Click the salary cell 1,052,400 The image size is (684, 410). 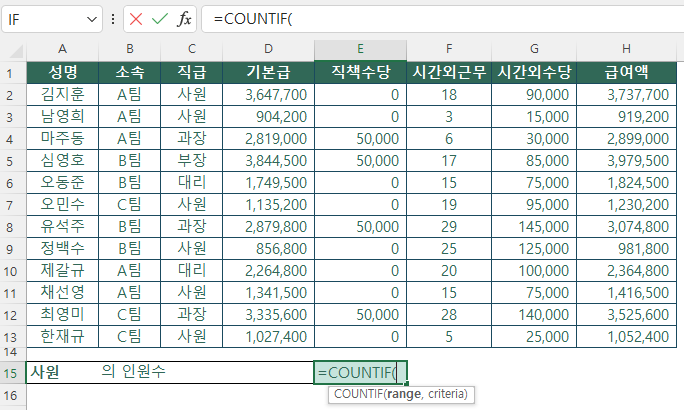[x=626, y=337]
